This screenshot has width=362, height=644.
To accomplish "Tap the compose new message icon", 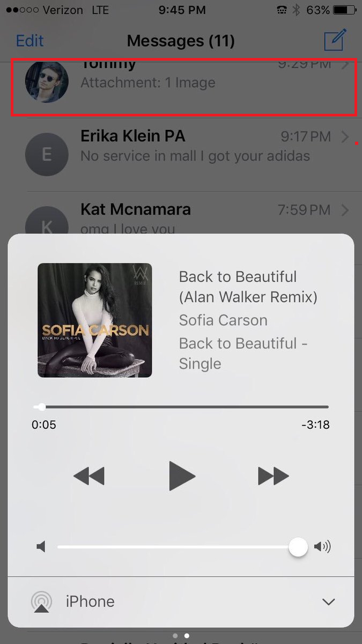I will (336, 40).
